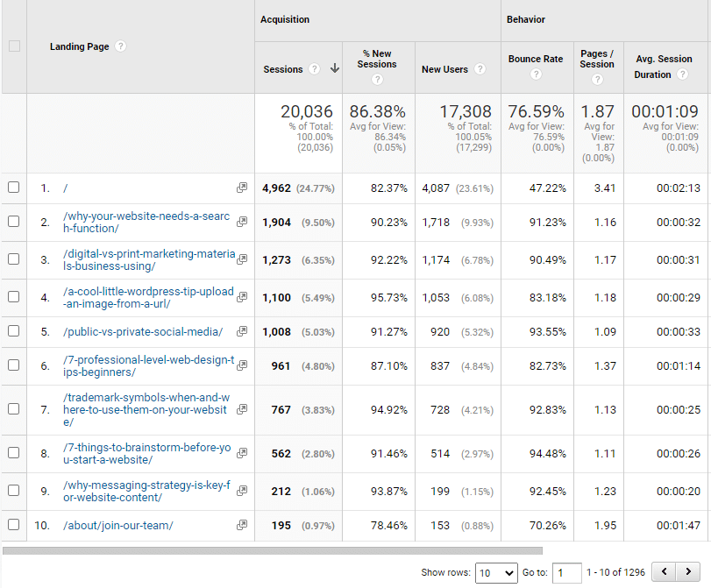The image size is (711, 588).
Task: Sort by % New Sessions column header
Action: click(377, 59)
